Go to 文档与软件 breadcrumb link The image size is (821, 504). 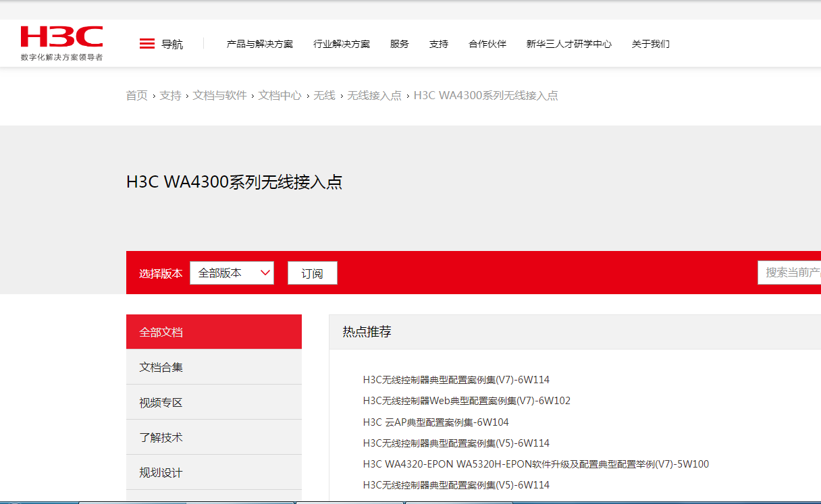tap(220, 96)
